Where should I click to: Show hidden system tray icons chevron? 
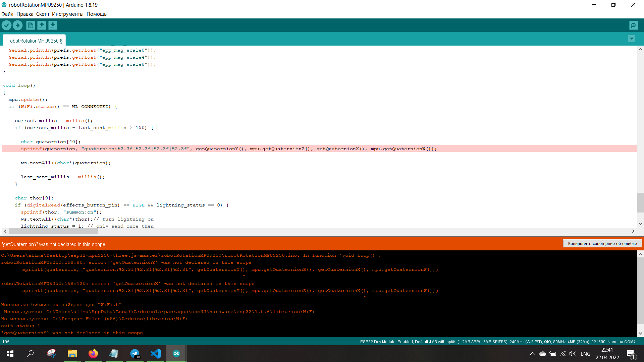[532, 354]
